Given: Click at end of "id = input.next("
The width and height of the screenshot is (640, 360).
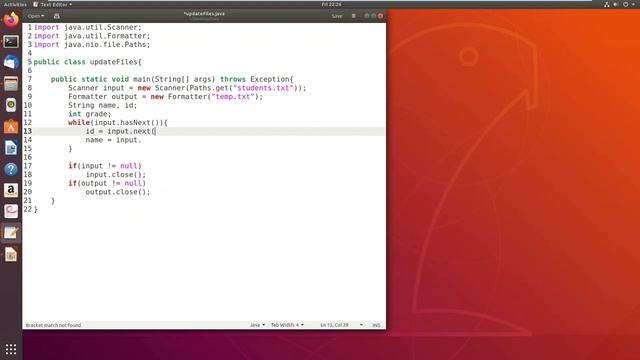Looking at the screenshot, I should (x=156, y=131).
